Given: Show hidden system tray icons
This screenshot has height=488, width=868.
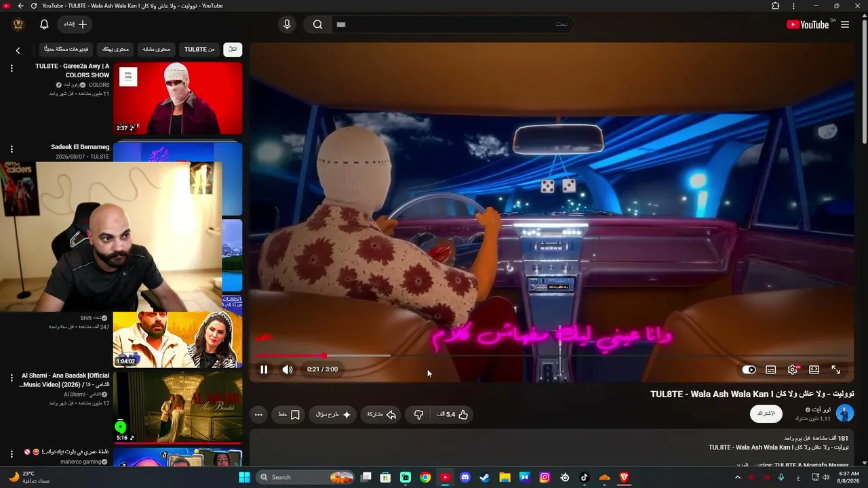Looking at the screenshot, I should tap(738, 477).
